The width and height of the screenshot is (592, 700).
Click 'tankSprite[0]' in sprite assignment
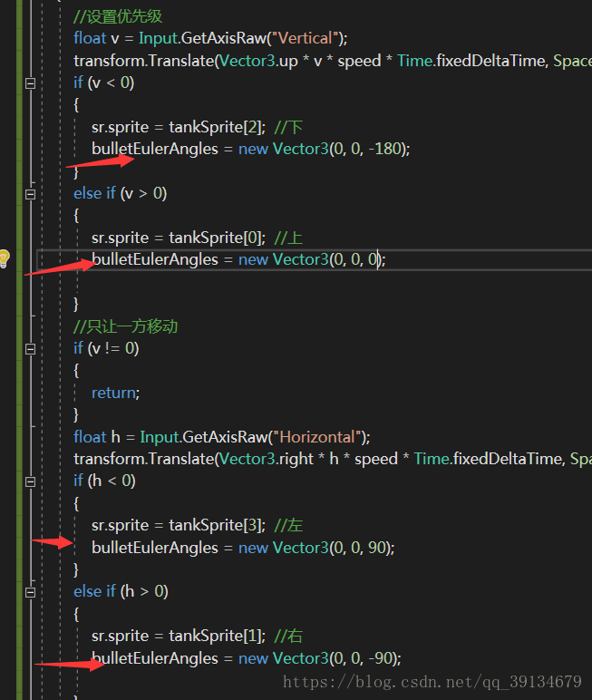[215, 238]
